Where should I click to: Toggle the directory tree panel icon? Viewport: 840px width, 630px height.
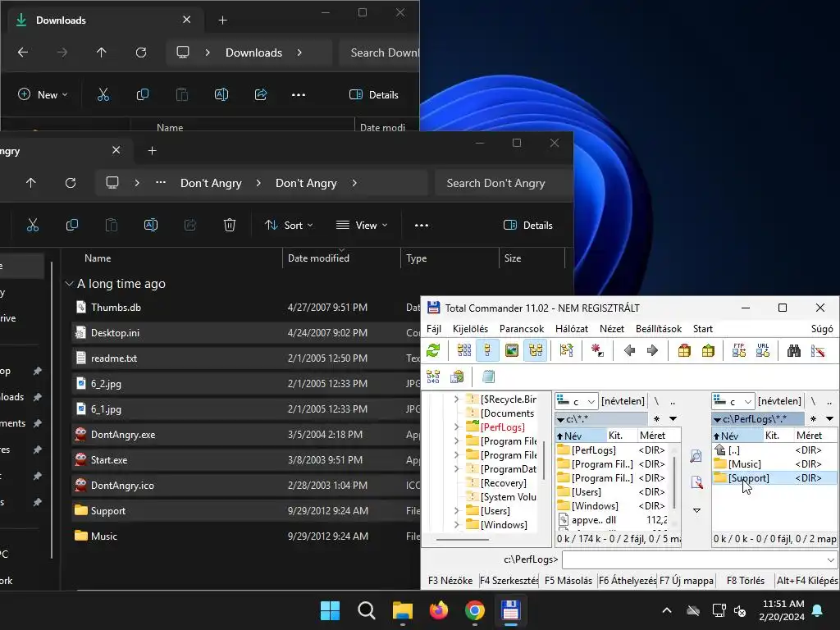coord(535,351)
